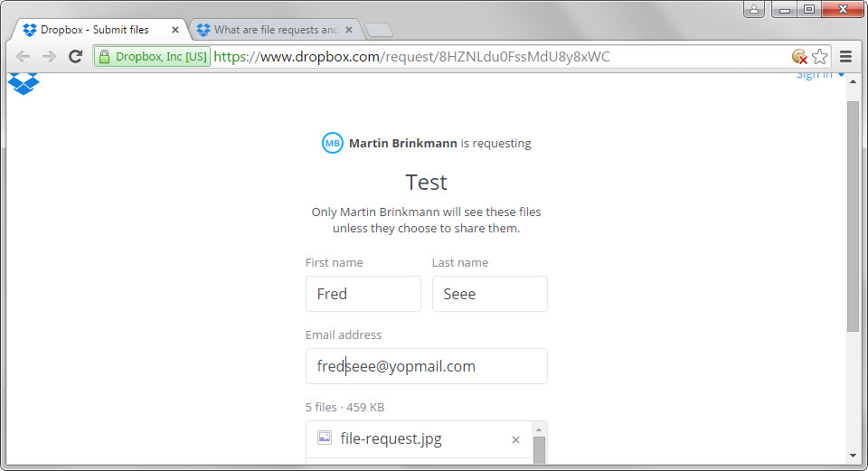Open the Chrome user profile icon
The height and width of the screenshot is (471, 868).
(x=754, y=9)
